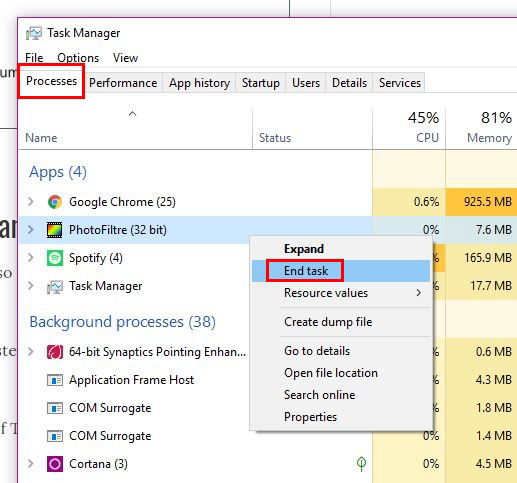Open the Options menu

78,58
